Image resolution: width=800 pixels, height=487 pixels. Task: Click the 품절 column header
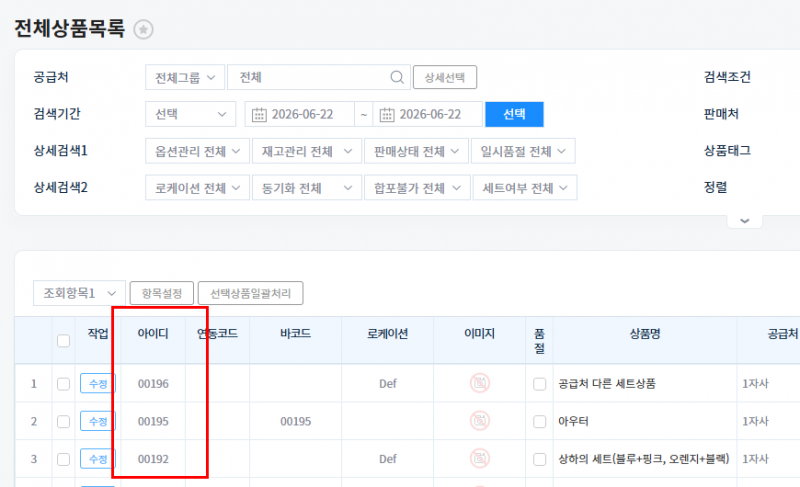(539, 341)
